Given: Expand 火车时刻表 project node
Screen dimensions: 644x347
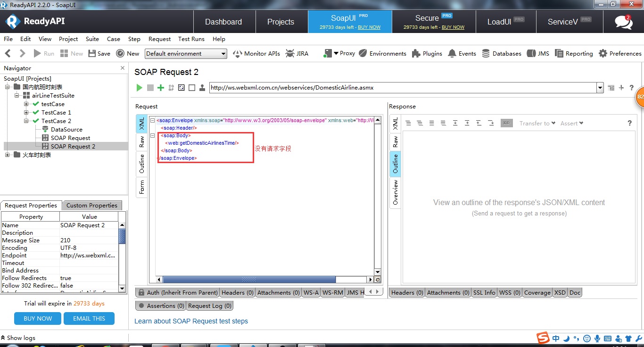Looking at the screenshot, I should click(x=8, y=155).
